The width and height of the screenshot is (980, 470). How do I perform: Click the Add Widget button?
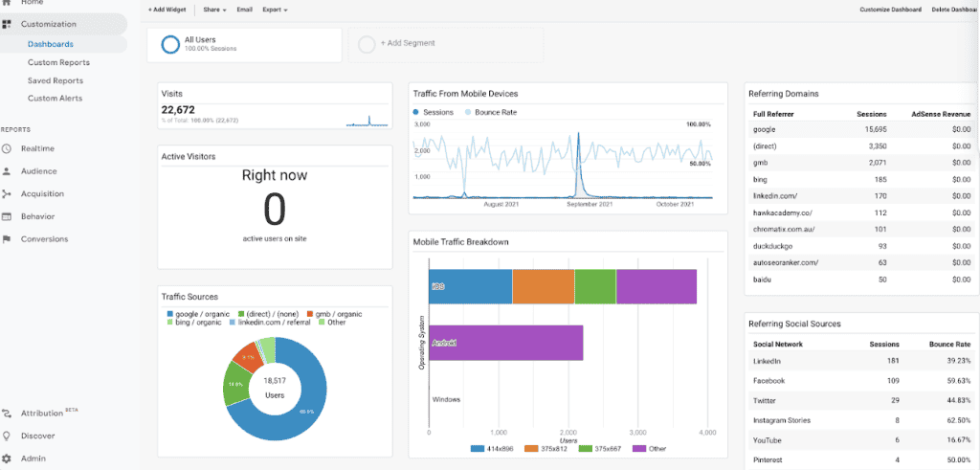click(x=167, y=10)
